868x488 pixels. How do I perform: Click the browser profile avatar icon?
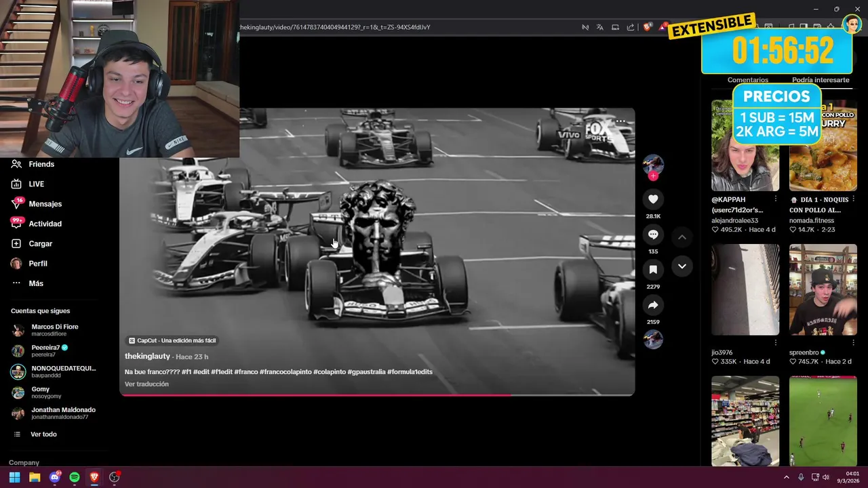[x=852, y=25]
